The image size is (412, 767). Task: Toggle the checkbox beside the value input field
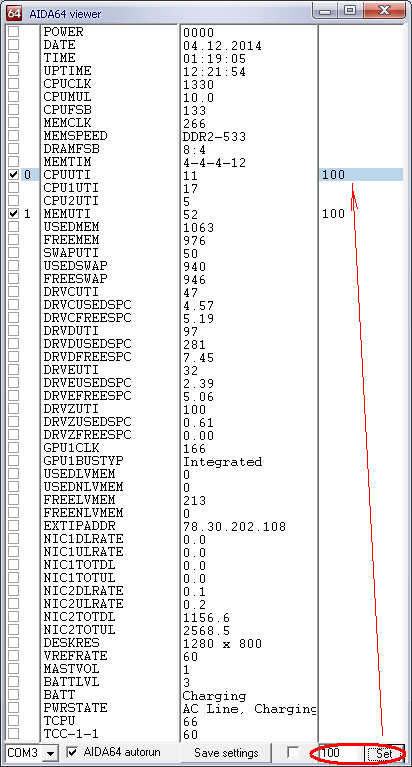pos(293,752)
